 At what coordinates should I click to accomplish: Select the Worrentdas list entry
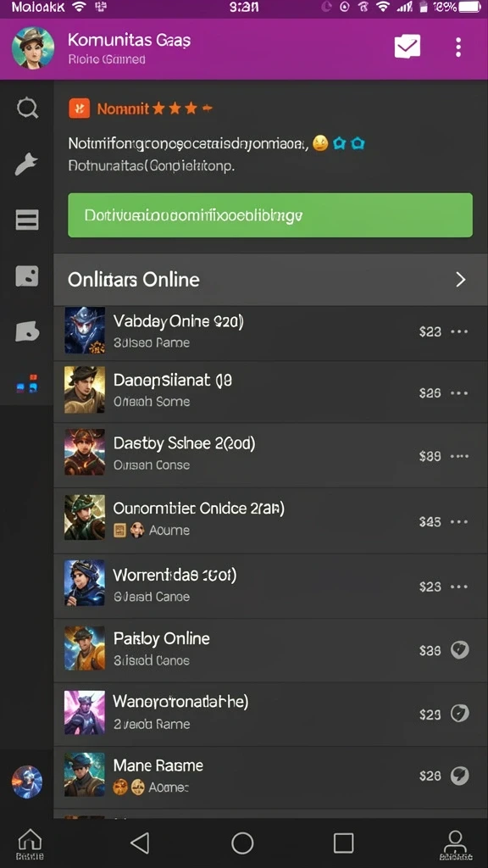pos(270,587)
